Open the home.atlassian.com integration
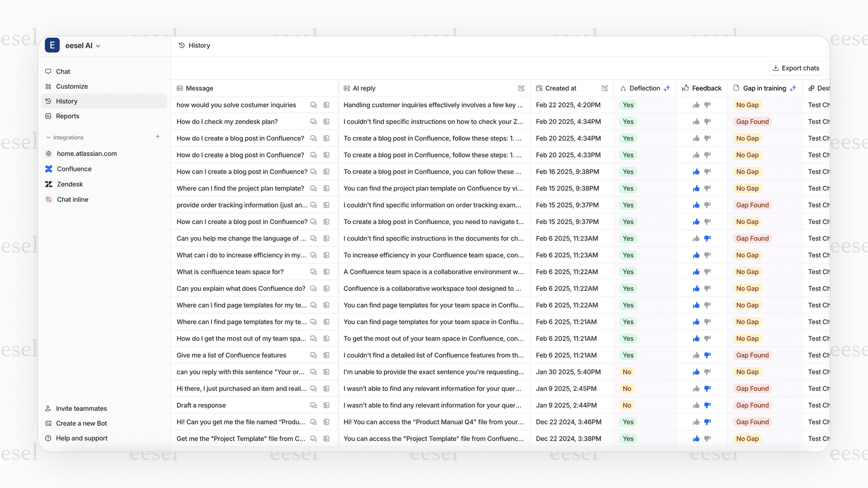This screenshot has width=868, height=488. pos(87,153)
